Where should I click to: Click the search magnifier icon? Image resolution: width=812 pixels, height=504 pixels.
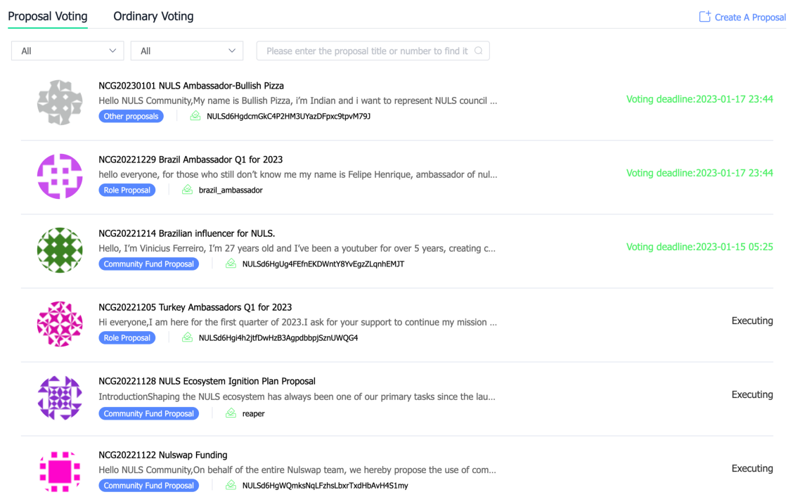(x=479, y=51)
